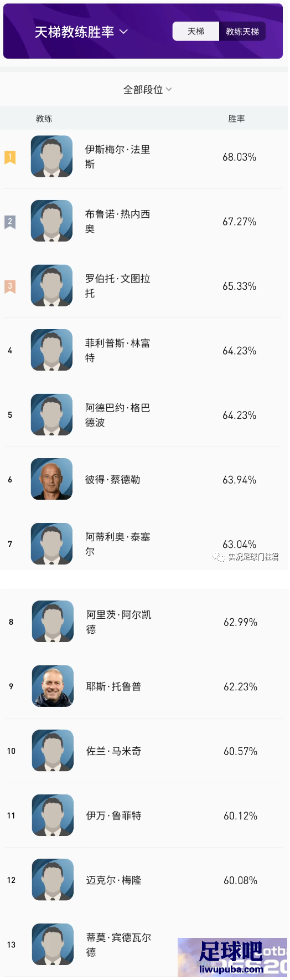
Task: Click the gold rank 1 badge icon
Action: pyautogui.click(x=10, y=157)
